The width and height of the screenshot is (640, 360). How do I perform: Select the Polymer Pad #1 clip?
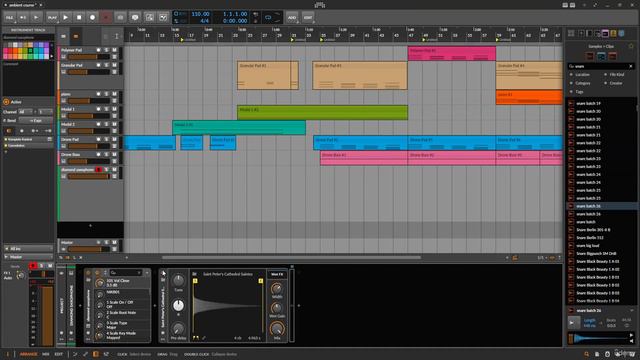[452, 53]
